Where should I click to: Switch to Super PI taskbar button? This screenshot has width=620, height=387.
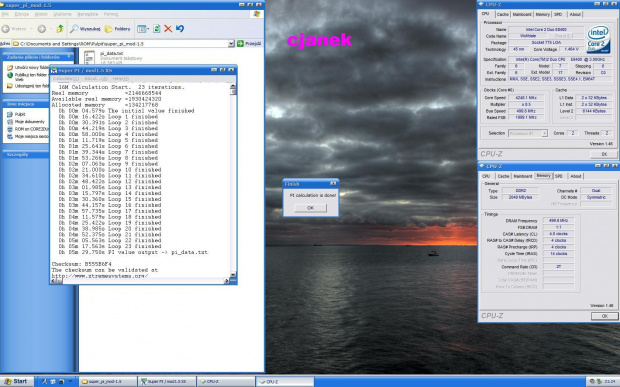point(167,381)
